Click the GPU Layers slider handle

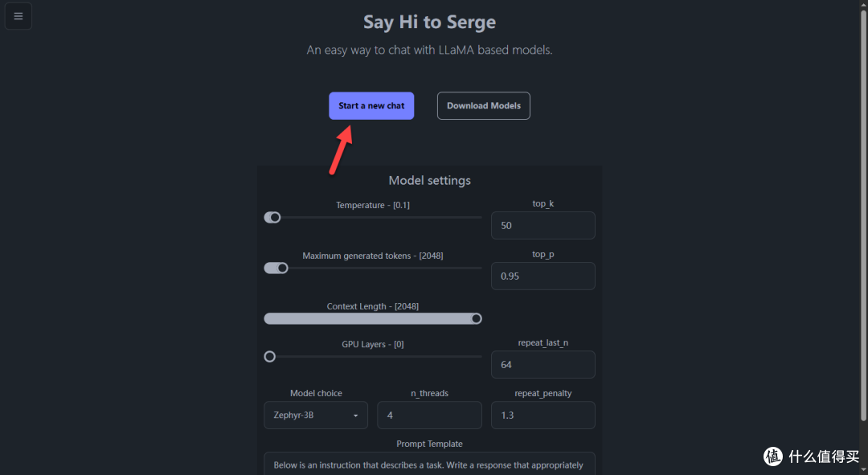point(269,357)
